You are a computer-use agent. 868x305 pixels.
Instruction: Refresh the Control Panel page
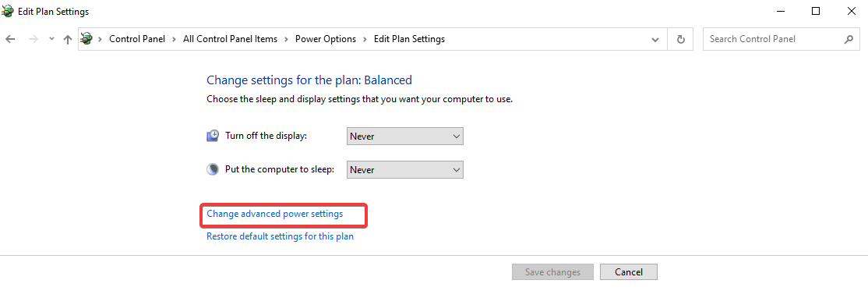click(681, 39)
